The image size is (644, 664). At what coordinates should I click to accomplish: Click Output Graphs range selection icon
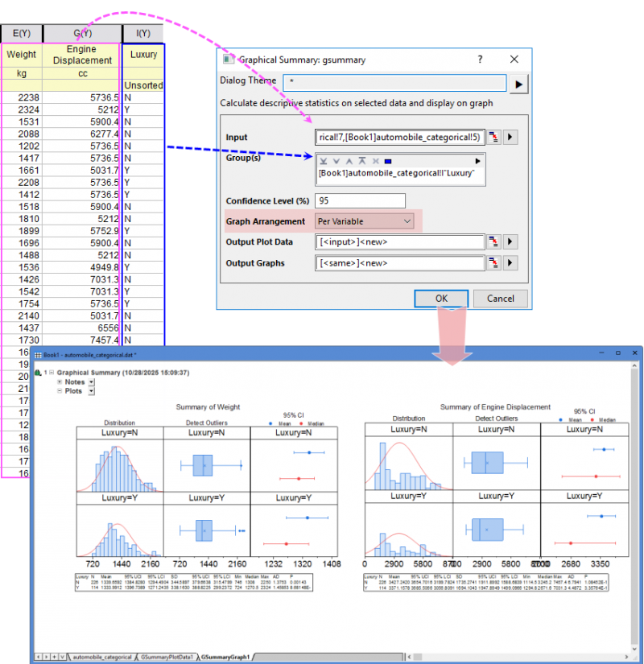tap(494, 262)
